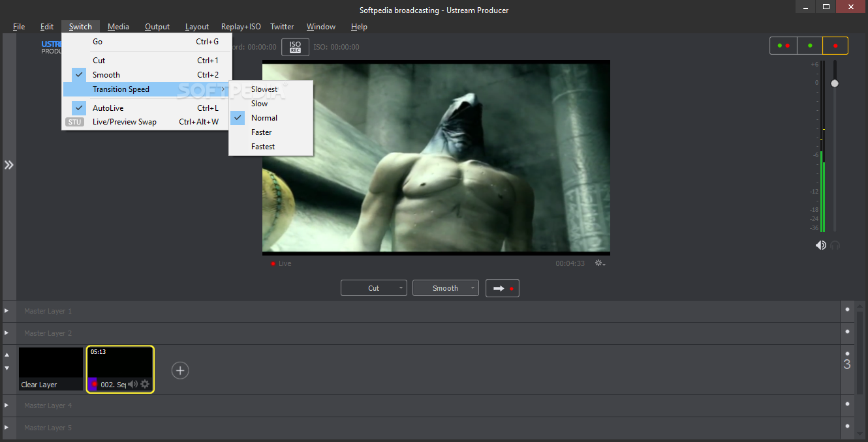The height and width of the screenshot is (442, 868).
Task: Enable headphone monitoring icon
Action: coord(835,245)
